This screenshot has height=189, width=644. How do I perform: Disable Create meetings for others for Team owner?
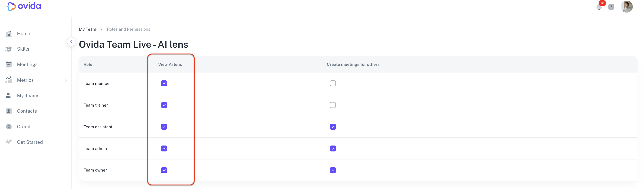coord(333,170)
